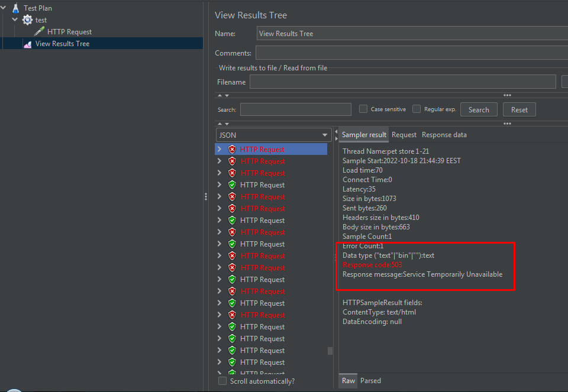Toggle Scroll automatically checkbox
This screenshot has height=392, width=568.
tap(222, 381)
